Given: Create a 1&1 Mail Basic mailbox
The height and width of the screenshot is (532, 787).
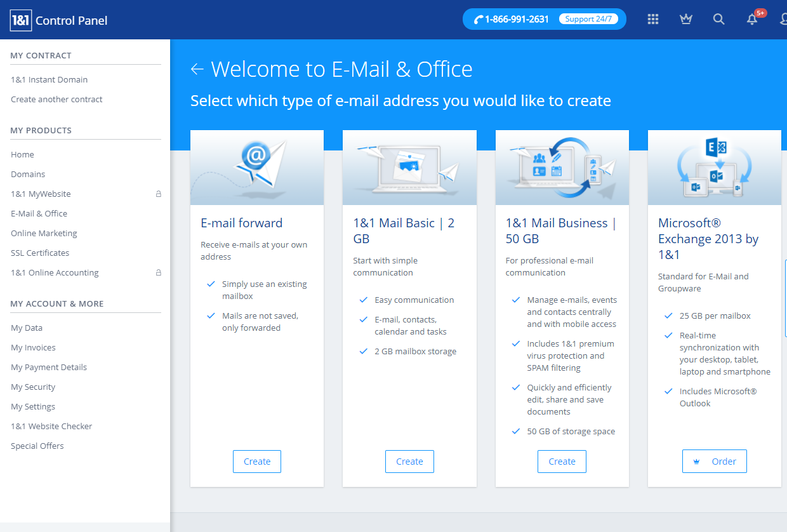Looking at the screenshot, I should click(x=409, y=462).
